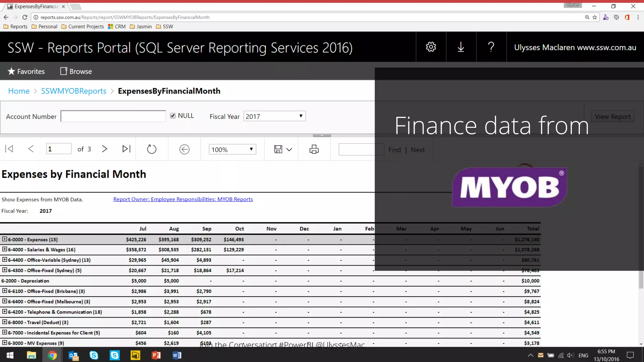Open Chrome menu (three dots)
644x362 pixels.
[638, 17]
